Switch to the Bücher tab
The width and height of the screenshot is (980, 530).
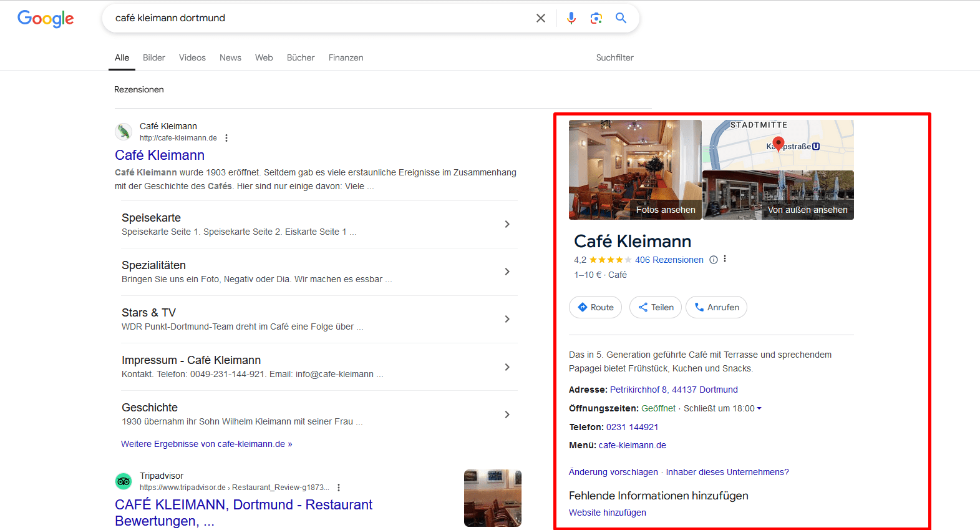click(301, 57)
